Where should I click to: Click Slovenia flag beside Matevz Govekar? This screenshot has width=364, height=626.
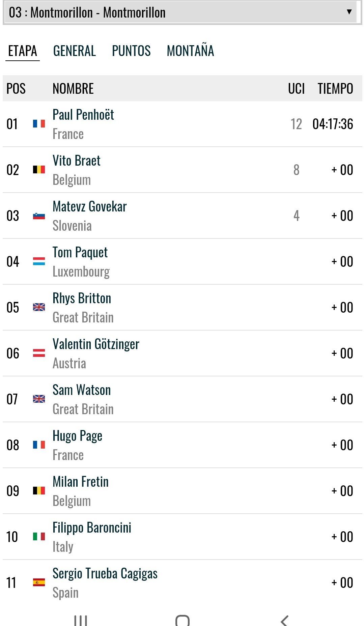point(39,216)
